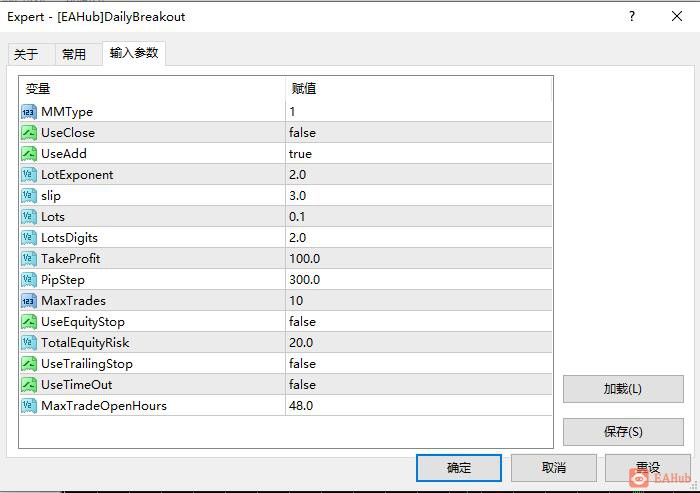Click the 加载(L) button
The width and height of the screenshot is (700, 493).
[x=623, y=389]
